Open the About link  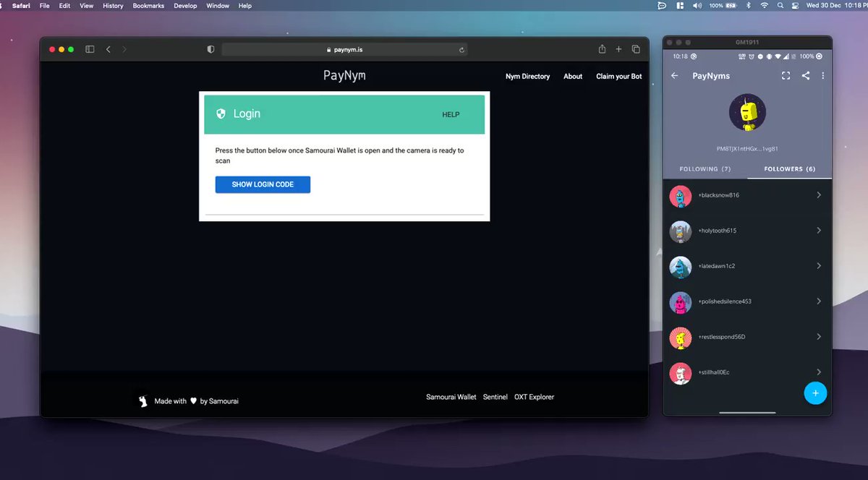pos(573,76)
